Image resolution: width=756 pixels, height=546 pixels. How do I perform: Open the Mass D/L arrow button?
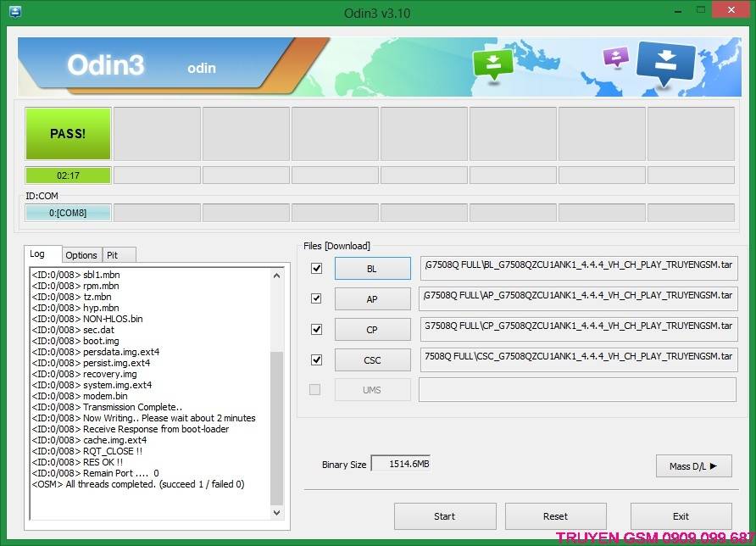(x=693, y=465)
